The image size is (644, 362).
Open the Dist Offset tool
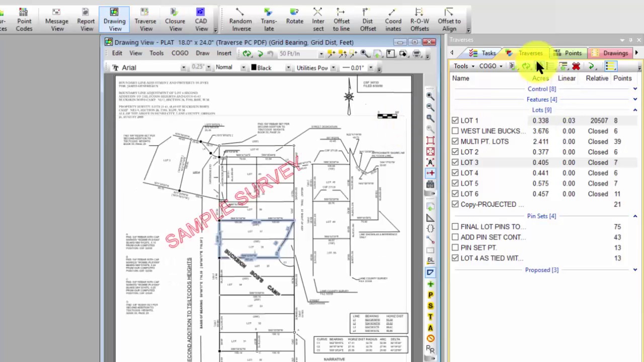click(368, 20)
